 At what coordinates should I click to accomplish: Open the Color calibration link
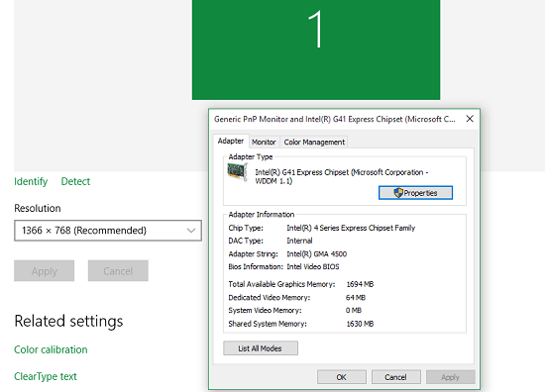click(51, 349)
